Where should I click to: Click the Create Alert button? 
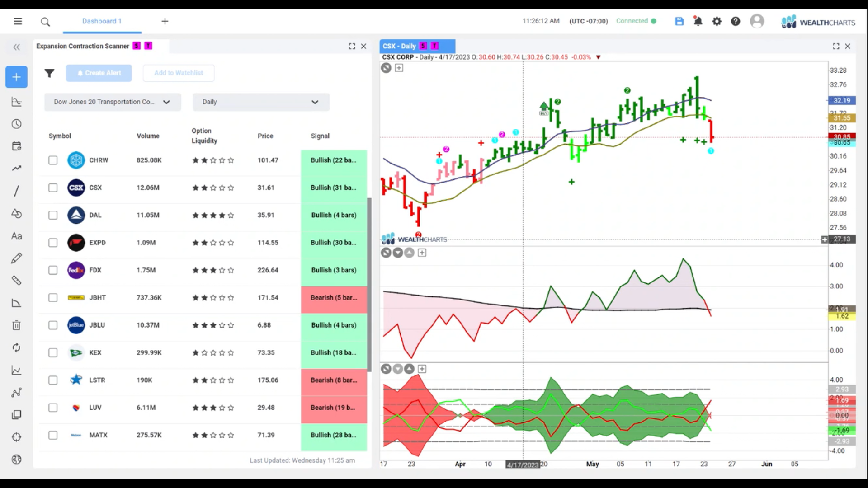[x=99, y=73]
